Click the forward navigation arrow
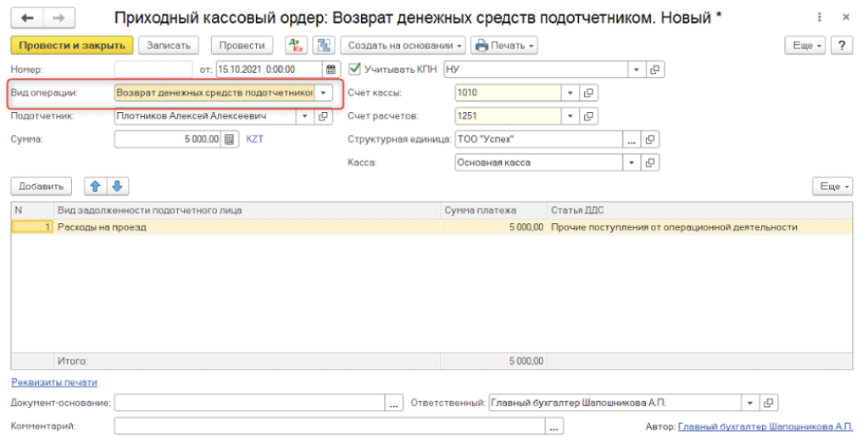 pyautogui.click(x=58, y=18)
